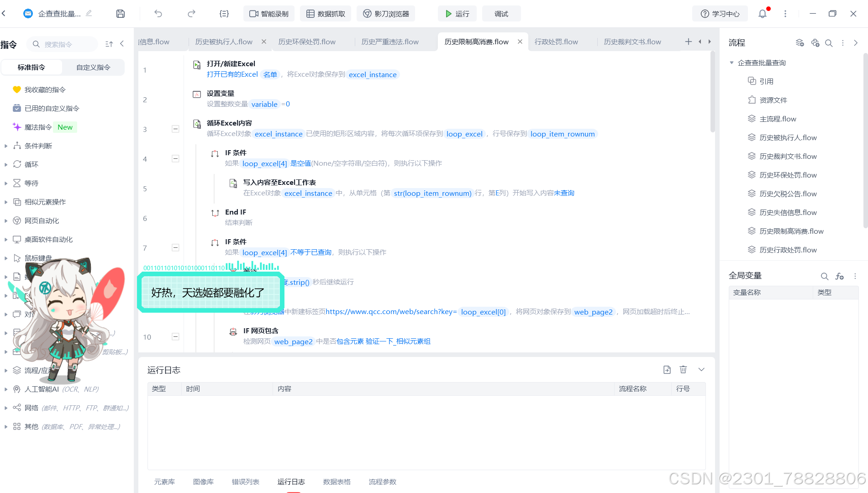This screenshot has height=493, width=868.
Task: Close the 历史被执行人.flow tab
Action: (264, 42)
